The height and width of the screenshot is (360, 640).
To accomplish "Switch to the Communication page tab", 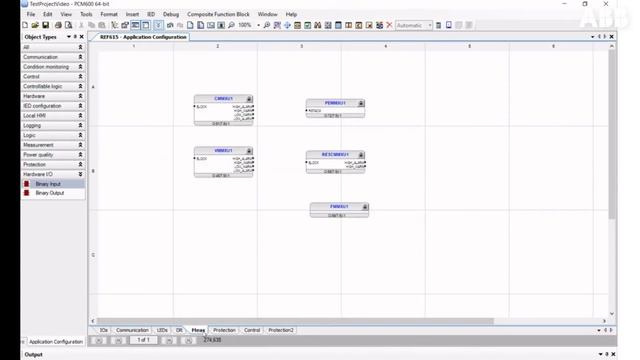I will (x=132, y=330).
